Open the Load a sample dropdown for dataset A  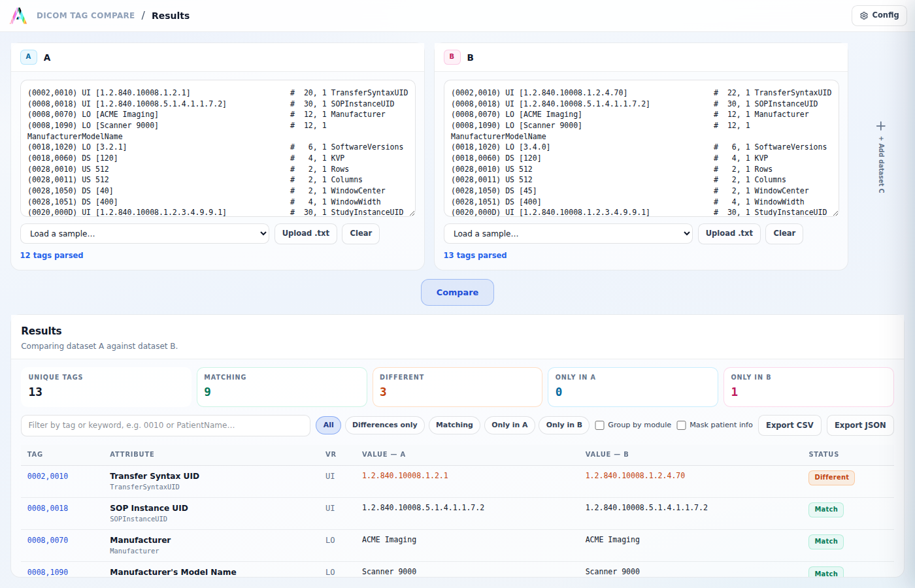click(x=144, y=234)
